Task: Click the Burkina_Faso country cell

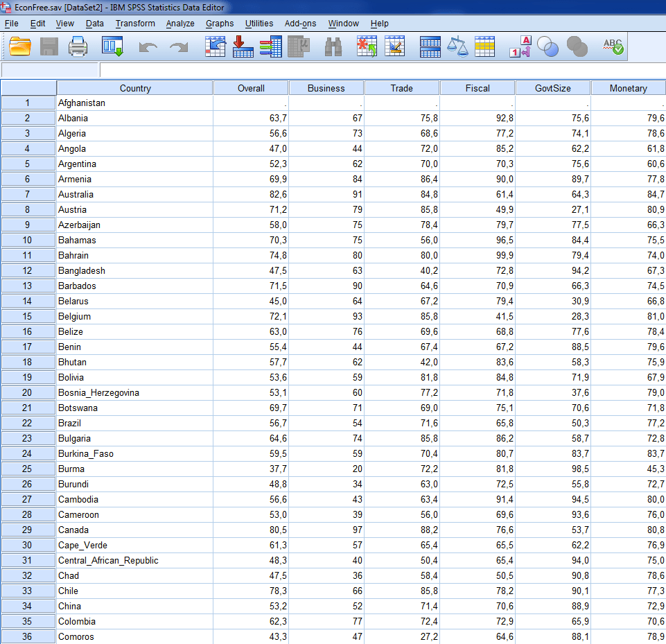Action: 134,453
